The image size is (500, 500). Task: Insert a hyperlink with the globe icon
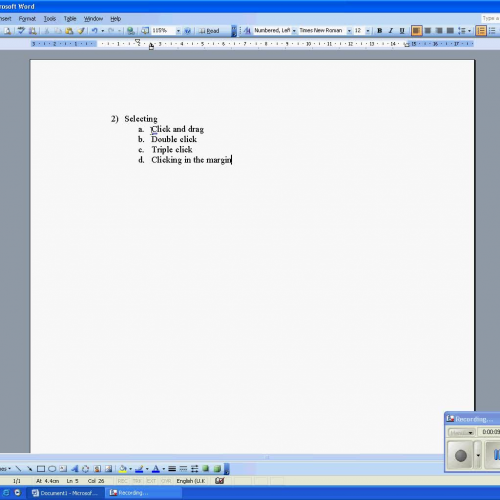pos(131,31)
